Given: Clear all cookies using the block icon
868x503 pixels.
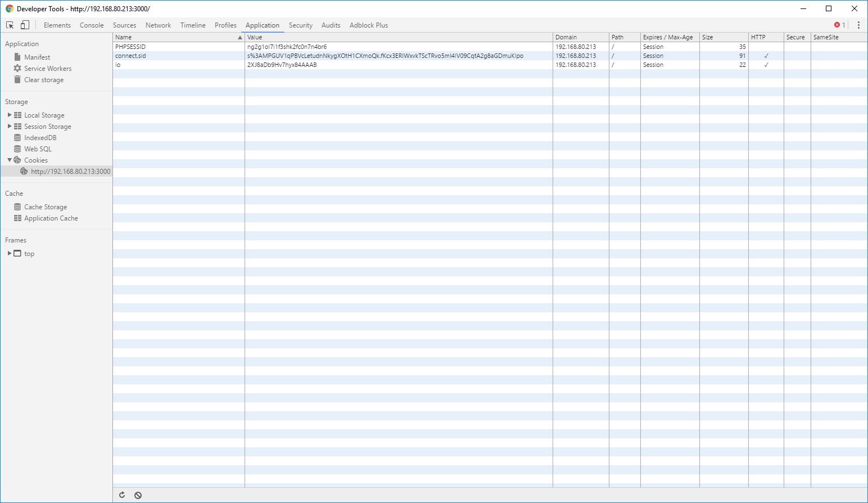Looking at the screenshot, I should pyautogui.click(x=138, y=495).
